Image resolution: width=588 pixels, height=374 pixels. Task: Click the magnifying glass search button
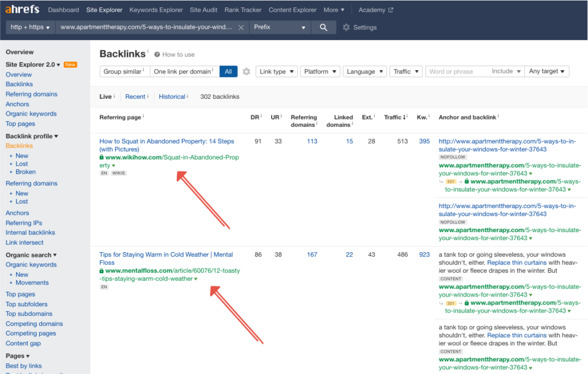point(324,27)
